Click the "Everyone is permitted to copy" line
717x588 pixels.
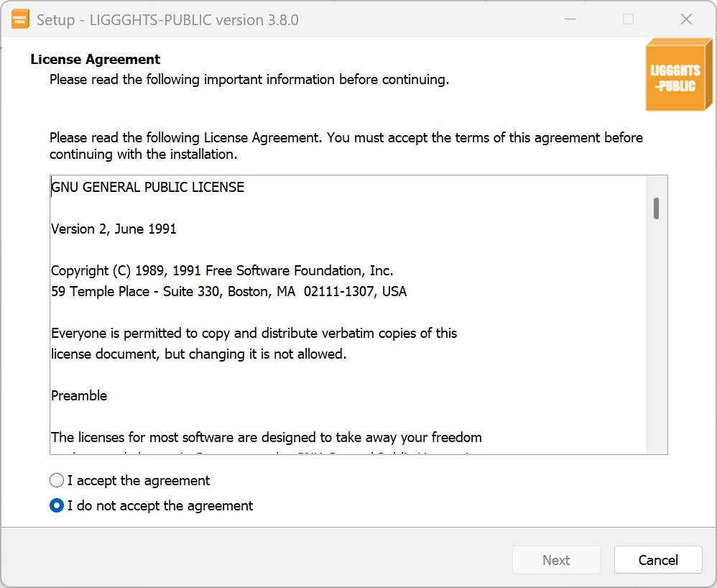[254, 334]
